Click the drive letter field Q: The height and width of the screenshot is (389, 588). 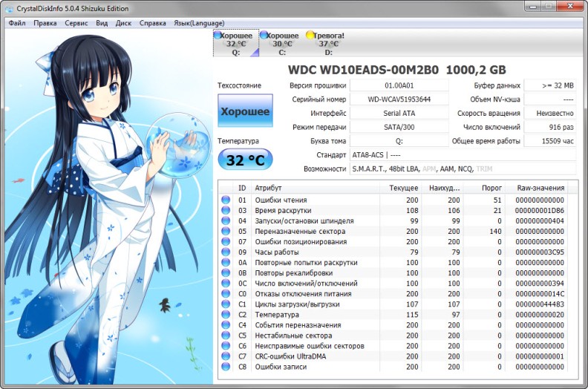point(399,141)
